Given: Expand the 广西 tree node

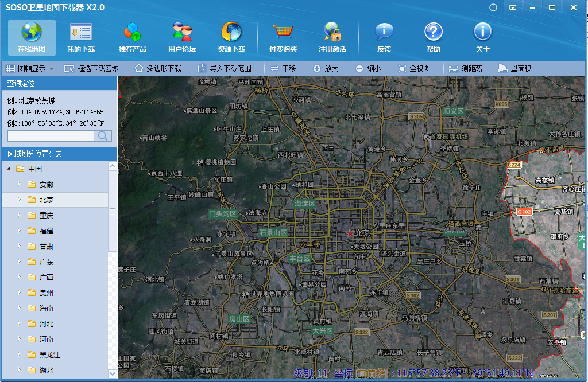Looking at the screenshot, I should [x=19, y=277].
